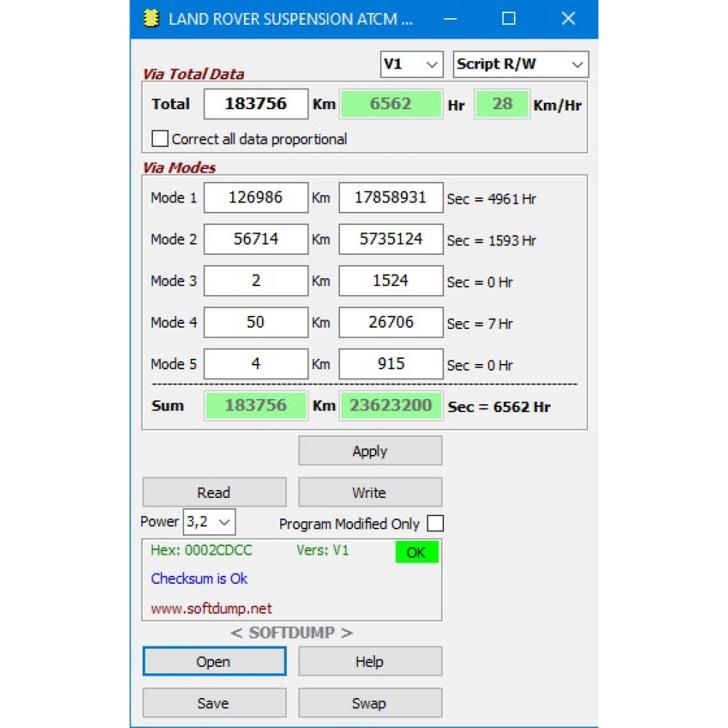This screenshot has width=728, height=728.
Task: Click the Vers: V1 text
Action: [323, 550]
